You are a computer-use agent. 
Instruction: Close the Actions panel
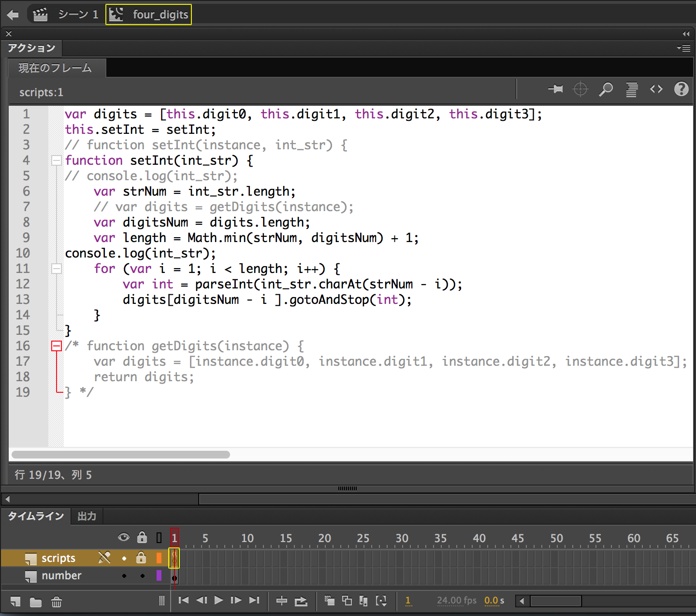click(x=9, y=34)
